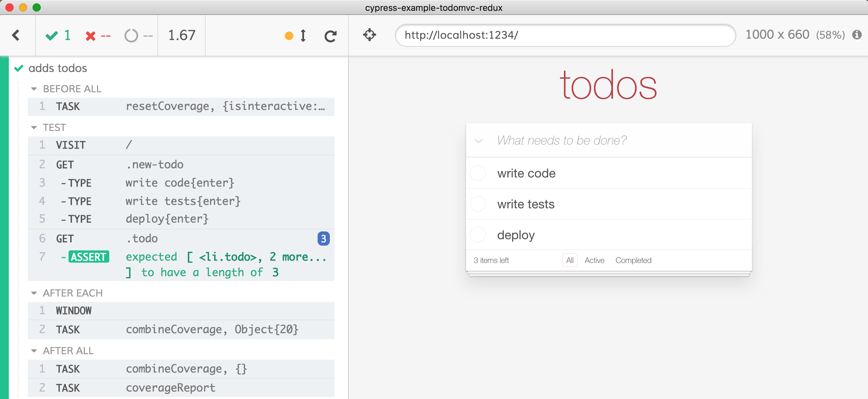
Task: Toggle the 'deploy' todo checkbox
Action: (478, 235)
